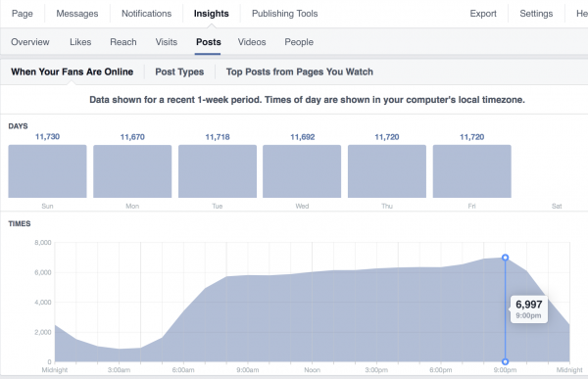The width and height of the screenshot is (588, 379).
Task: Switch to Post Types view
Action: click(x=179, y=71)
